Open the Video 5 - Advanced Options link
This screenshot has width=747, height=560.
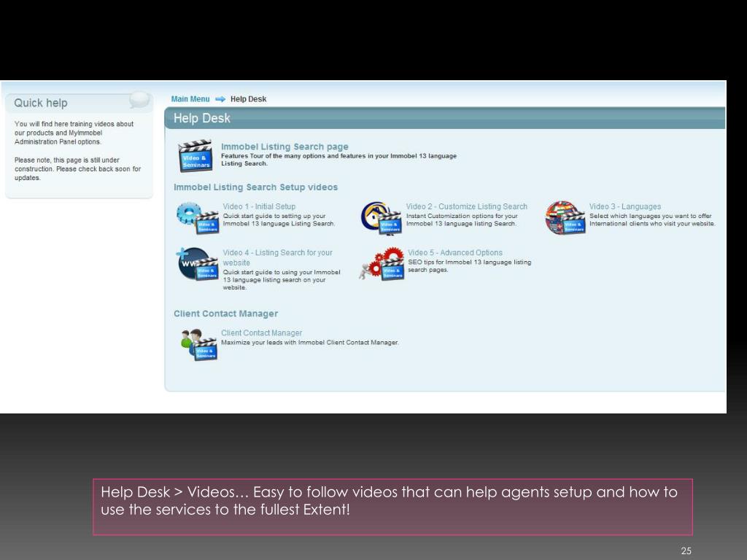coord(455,253)
